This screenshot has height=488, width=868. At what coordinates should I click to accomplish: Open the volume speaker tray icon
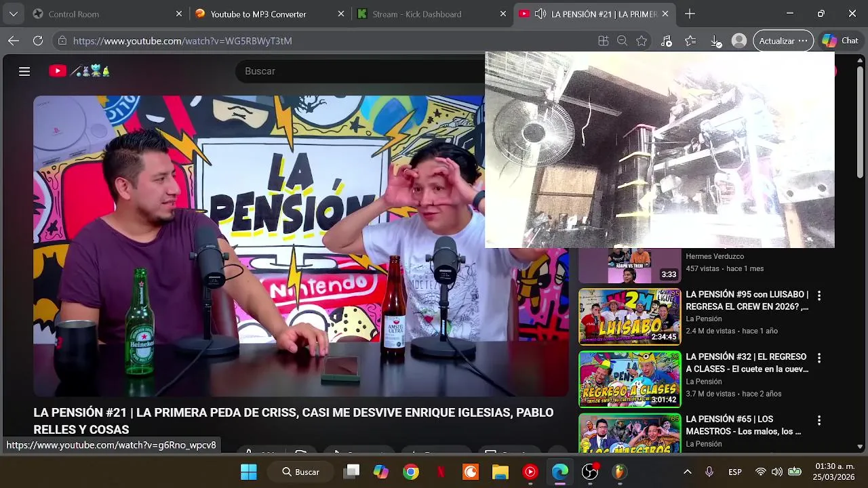(x=777, y=472)
